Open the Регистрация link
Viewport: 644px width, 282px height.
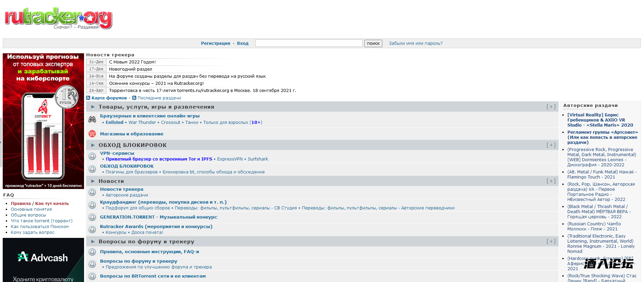coord(216,43)
